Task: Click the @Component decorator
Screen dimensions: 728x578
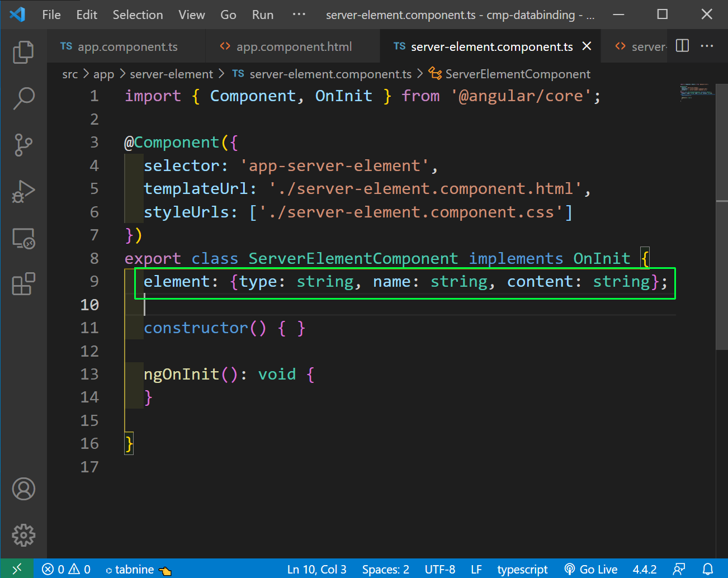Action: click(x=181, y=143)
